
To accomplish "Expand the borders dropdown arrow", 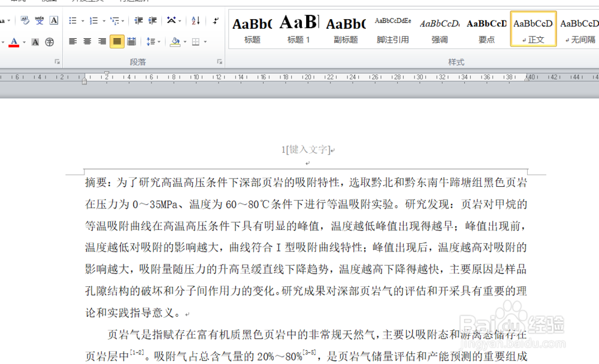I will (205, 42).
